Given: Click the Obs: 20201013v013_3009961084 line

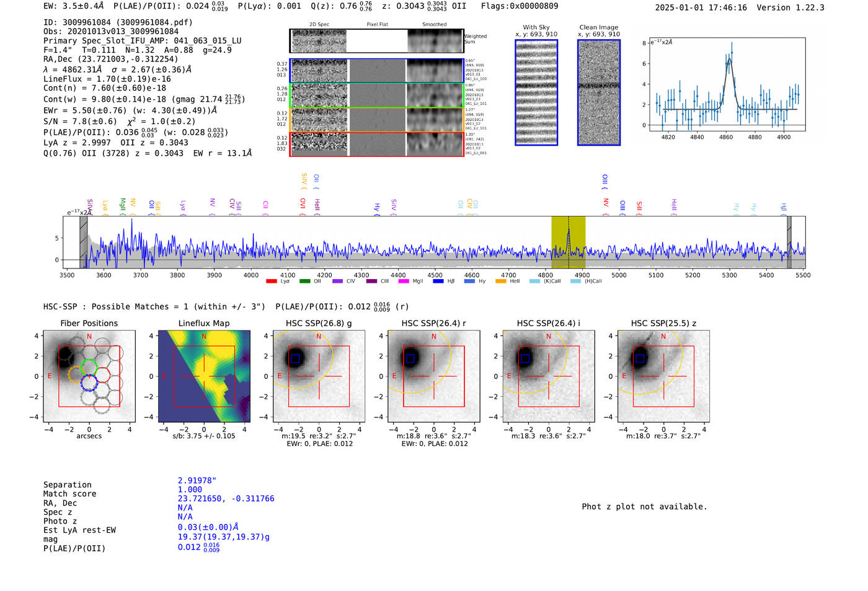Looking at the screenshot, I should (x=111, y=32).
